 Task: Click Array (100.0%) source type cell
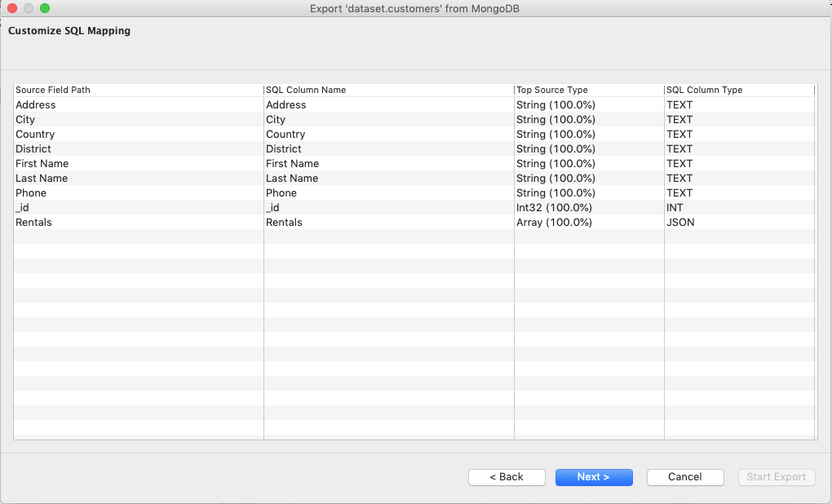pos(589,223)
